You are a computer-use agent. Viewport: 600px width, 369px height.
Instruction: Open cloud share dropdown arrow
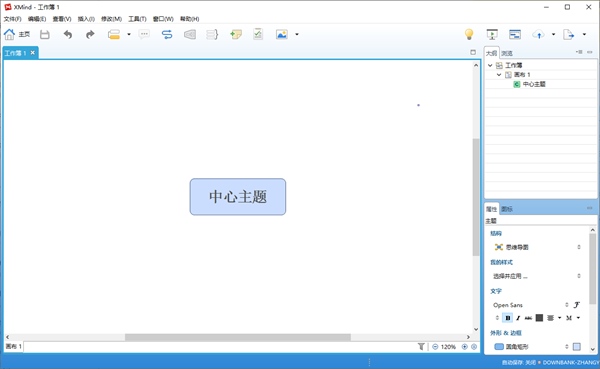553,34
